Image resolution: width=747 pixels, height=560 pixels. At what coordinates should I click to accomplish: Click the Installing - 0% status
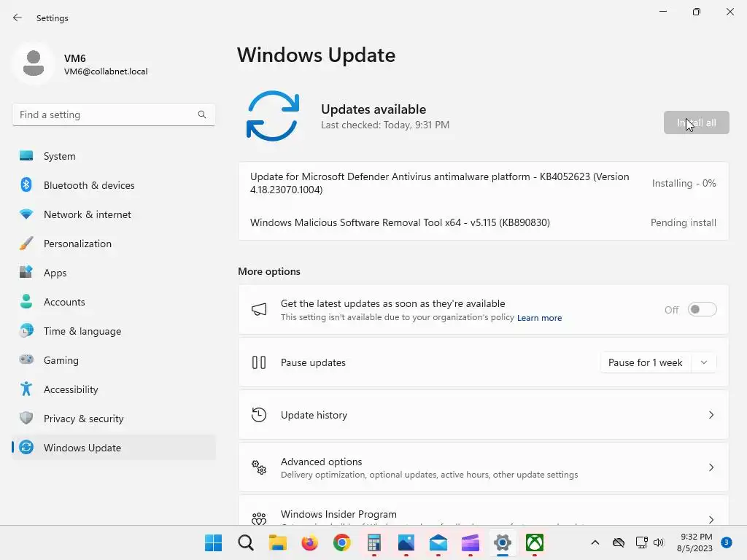684,183
